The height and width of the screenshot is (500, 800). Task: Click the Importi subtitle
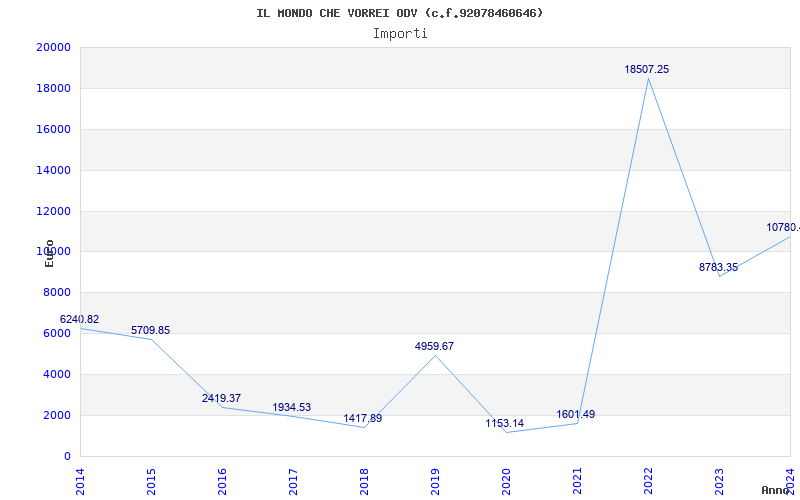(400, 34)
